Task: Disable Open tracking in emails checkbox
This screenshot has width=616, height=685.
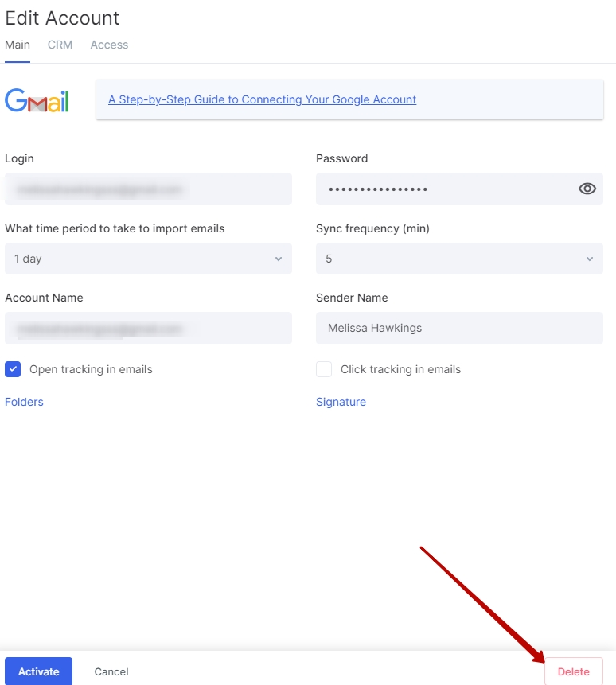Action: (13, 369)
